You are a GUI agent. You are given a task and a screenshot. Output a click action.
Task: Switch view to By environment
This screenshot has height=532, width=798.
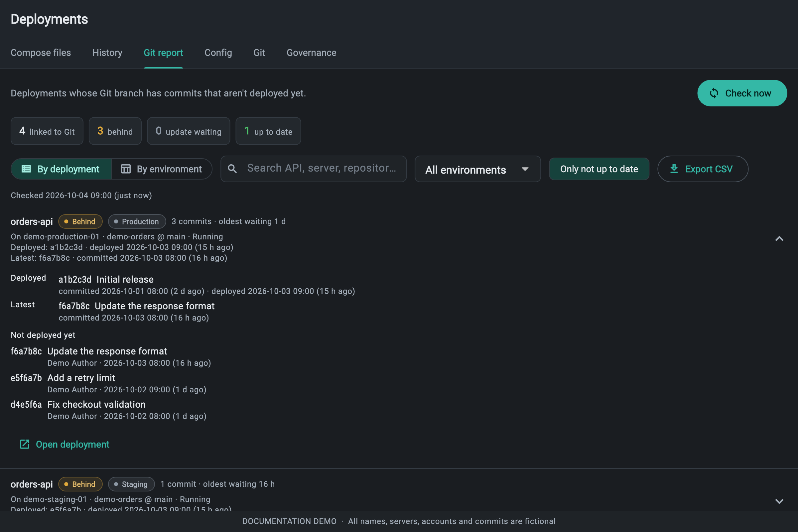[162, 169]
